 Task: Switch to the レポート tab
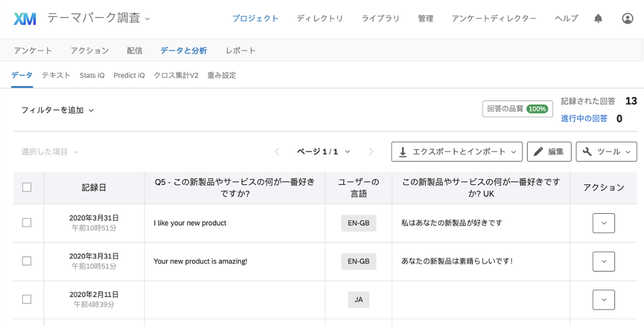240,50
